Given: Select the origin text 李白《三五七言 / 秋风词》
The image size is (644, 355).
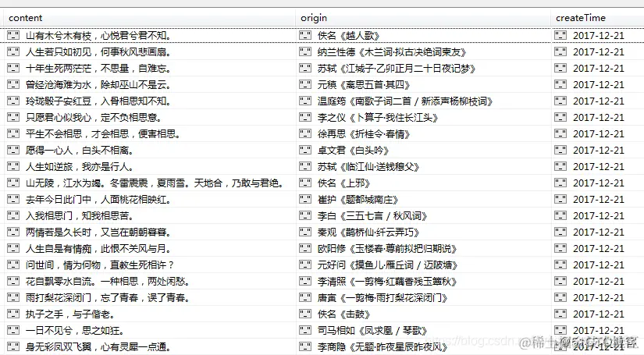Looking at the screenshot, I should (372, 216).
